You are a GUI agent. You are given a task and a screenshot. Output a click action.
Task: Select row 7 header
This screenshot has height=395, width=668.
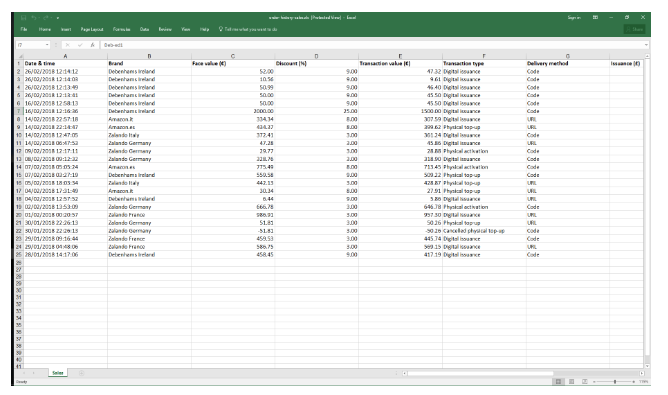19,111
